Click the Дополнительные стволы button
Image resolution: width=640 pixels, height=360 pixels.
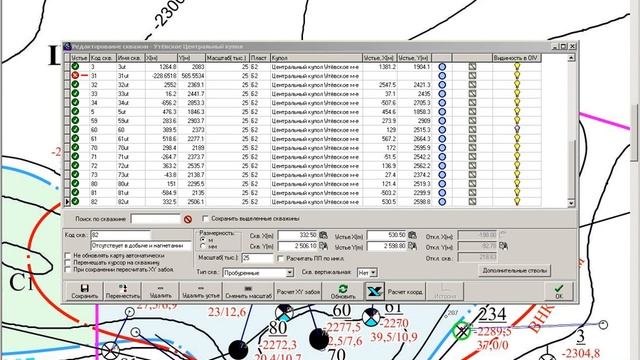[514, 270]
